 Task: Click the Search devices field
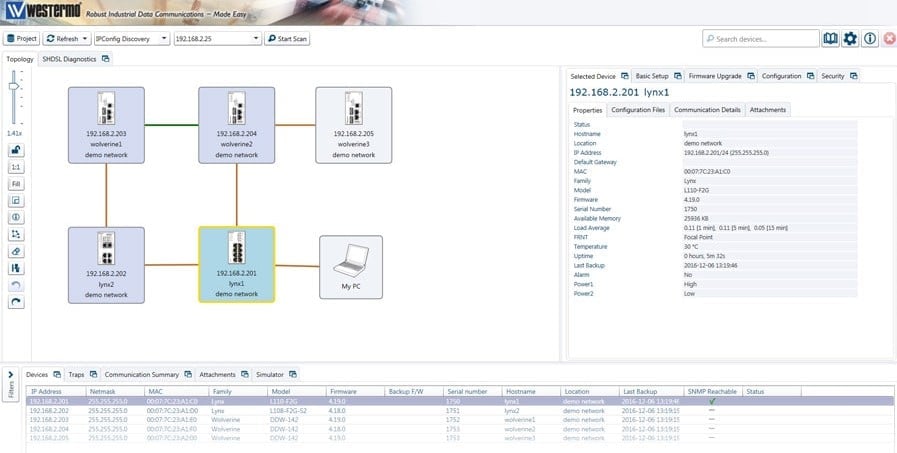(761, 39)
